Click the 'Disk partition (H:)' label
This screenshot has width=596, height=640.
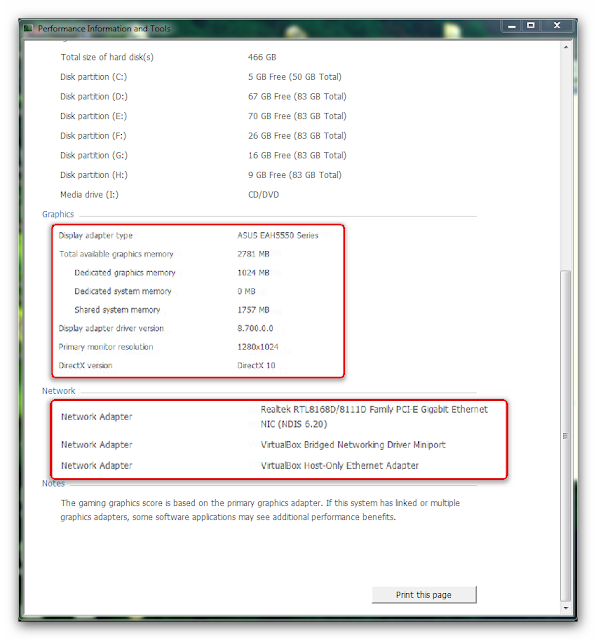[94, 175]
